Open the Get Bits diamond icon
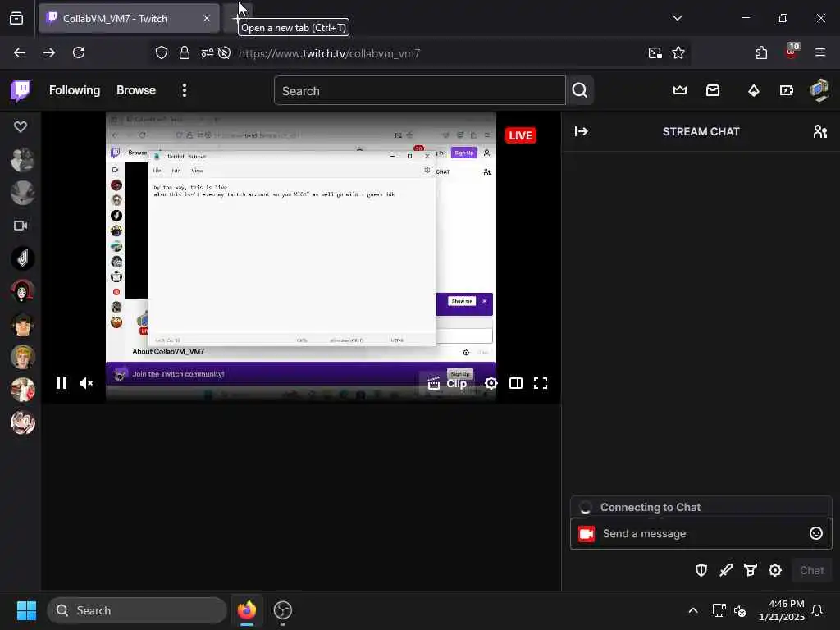Screen dimensions: 840x630 point(753,90)
